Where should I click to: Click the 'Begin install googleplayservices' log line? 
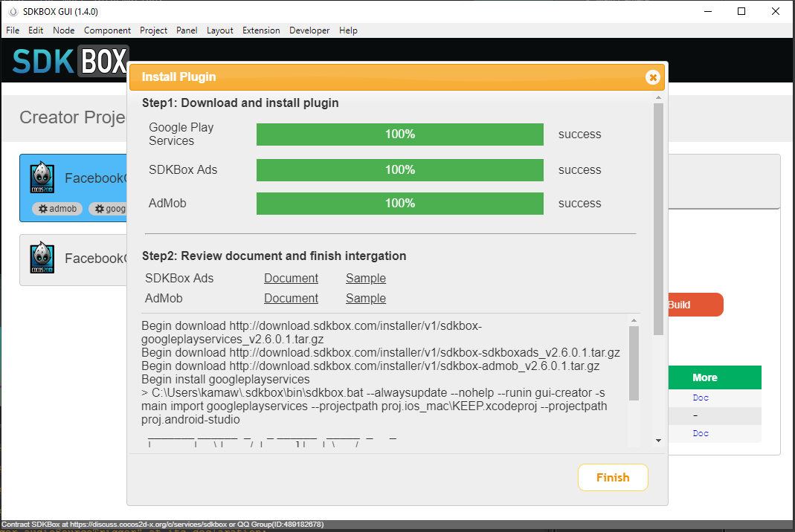tap(225, 380)
